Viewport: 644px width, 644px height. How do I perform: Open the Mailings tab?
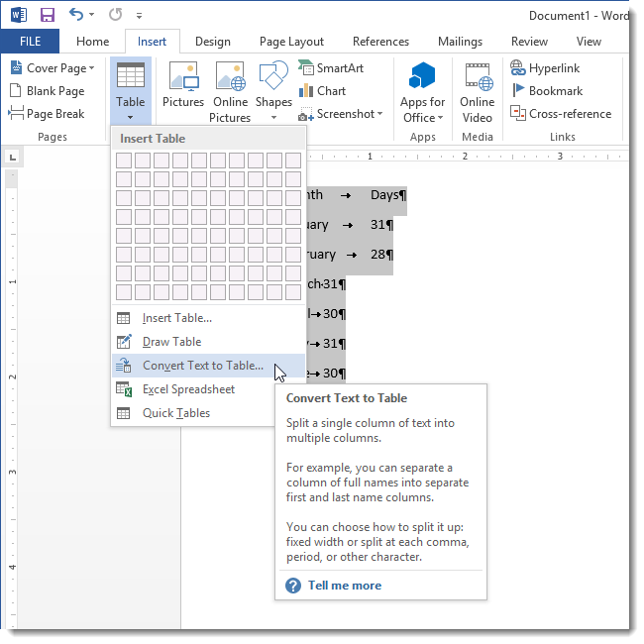460,42
